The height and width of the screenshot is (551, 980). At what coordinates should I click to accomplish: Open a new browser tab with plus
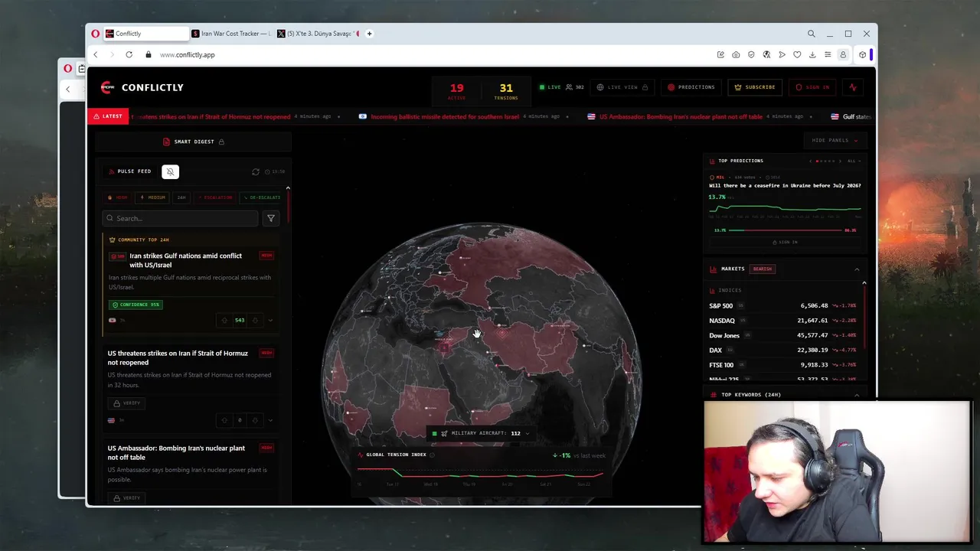point(369,34)
